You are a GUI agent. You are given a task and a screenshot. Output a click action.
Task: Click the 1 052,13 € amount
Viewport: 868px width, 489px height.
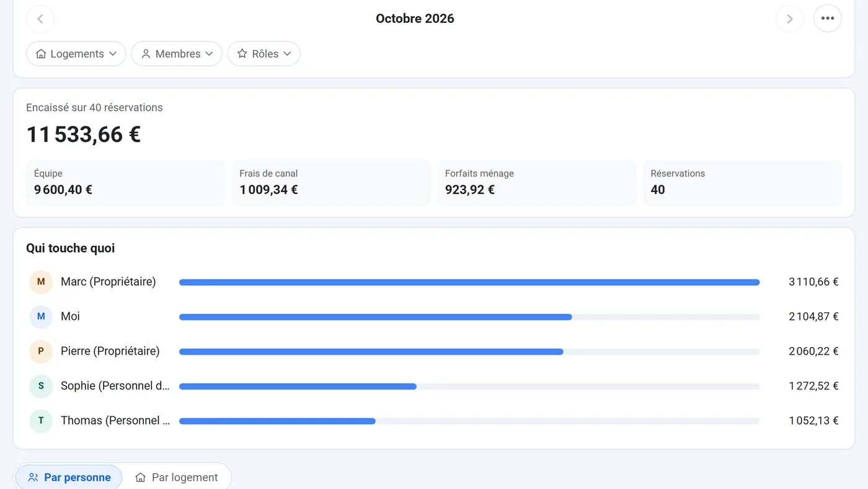(x=813, y=421)
